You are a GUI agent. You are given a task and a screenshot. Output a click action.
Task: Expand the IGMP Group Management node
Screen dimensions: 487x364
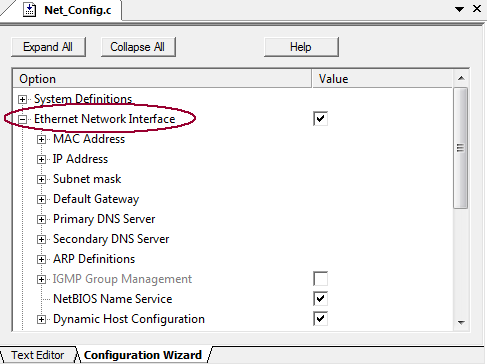click(41, 279)
